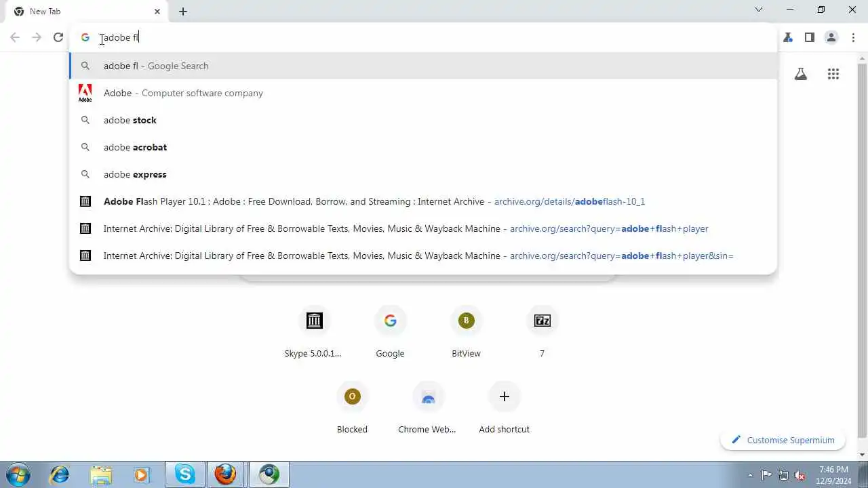
Task: Show hidden tray icons arrow
Action: click(750, 475)
